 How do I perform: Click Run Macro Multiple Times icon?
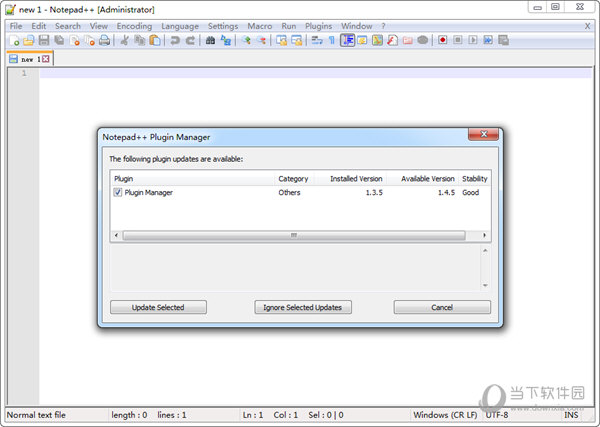click(488, 40)
